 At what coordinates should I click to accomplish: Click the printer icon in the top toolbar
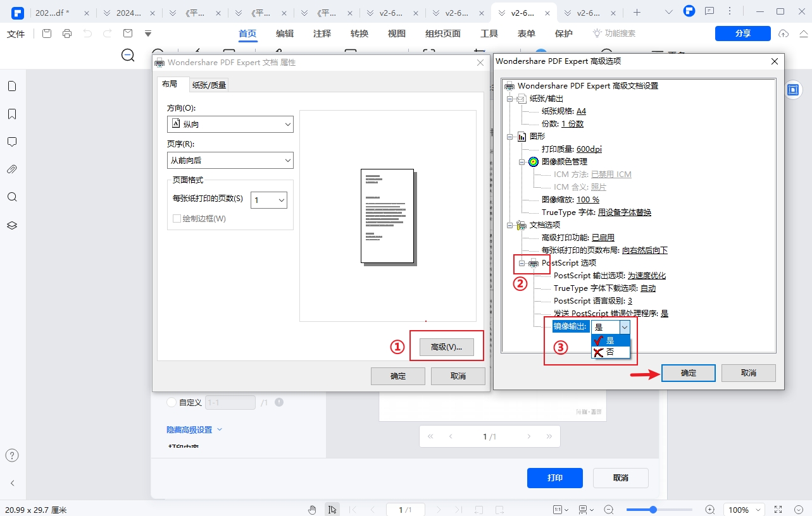tap(67, 34)
